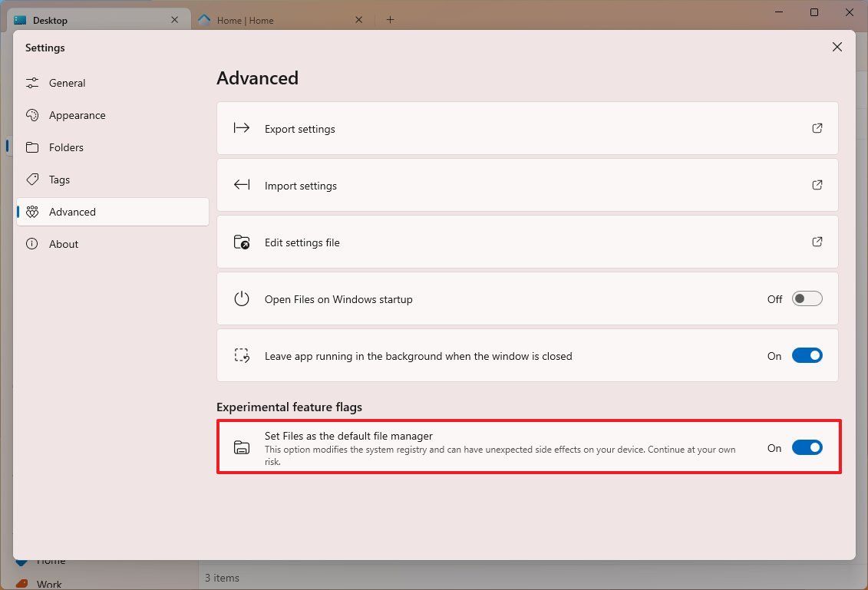Open Appearance settings via paint roller icon
Image resolution: width=868 pixels, height=590 pixels.
[x=32, y=115]
